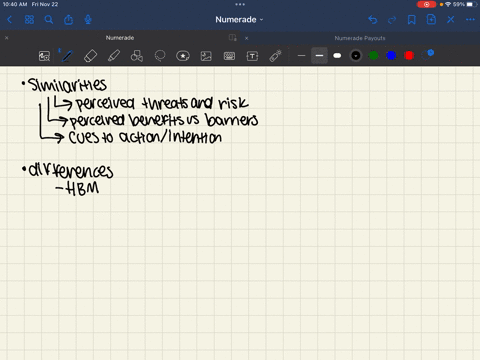Image resolution: width=480 pixels, height=360 pixels.
Task: Tap the handwritten word differences
Action: click(71, 171)
